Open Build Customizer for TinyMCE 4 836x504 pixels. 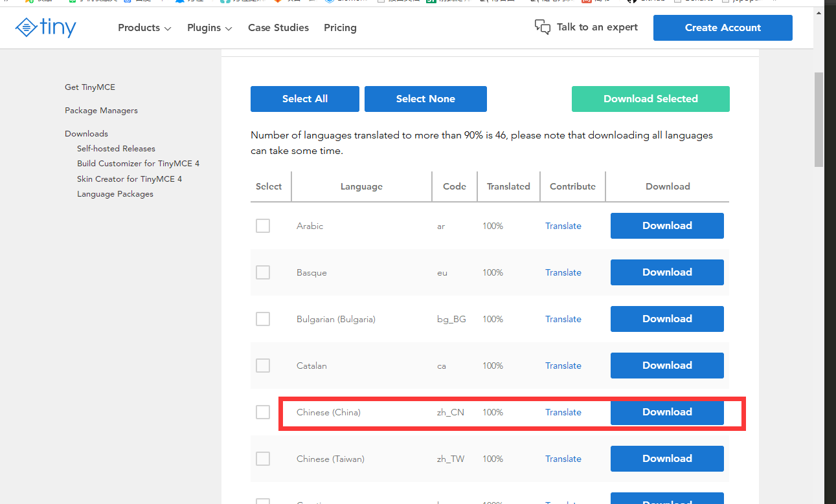click(x=138, y=164)
